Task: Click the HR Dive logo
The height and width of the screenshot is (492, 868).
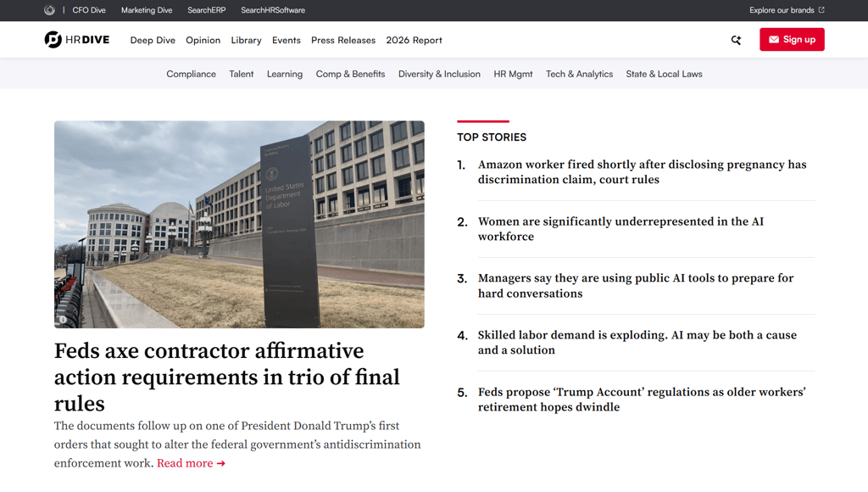Action: tap(77, 40)
